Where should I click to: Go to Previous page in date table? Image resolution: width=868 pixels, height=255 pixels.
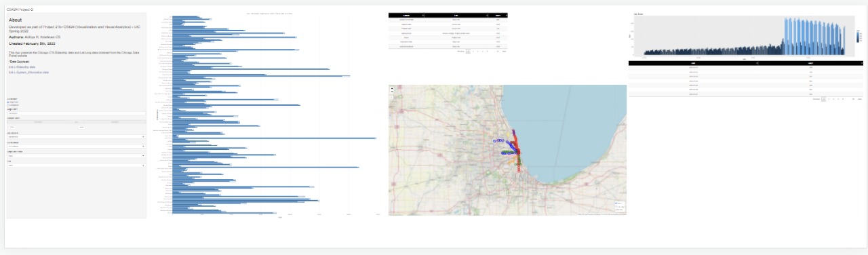(816, 99)
